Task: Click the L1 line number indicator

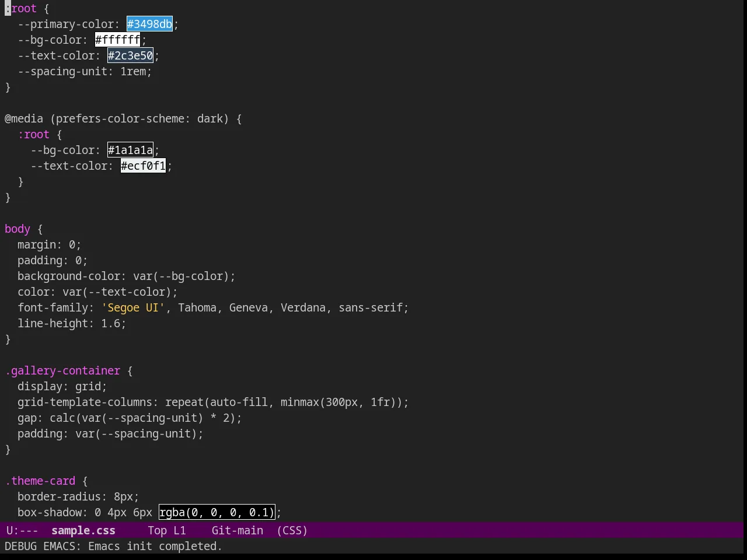Action: [x=180, y=530]
